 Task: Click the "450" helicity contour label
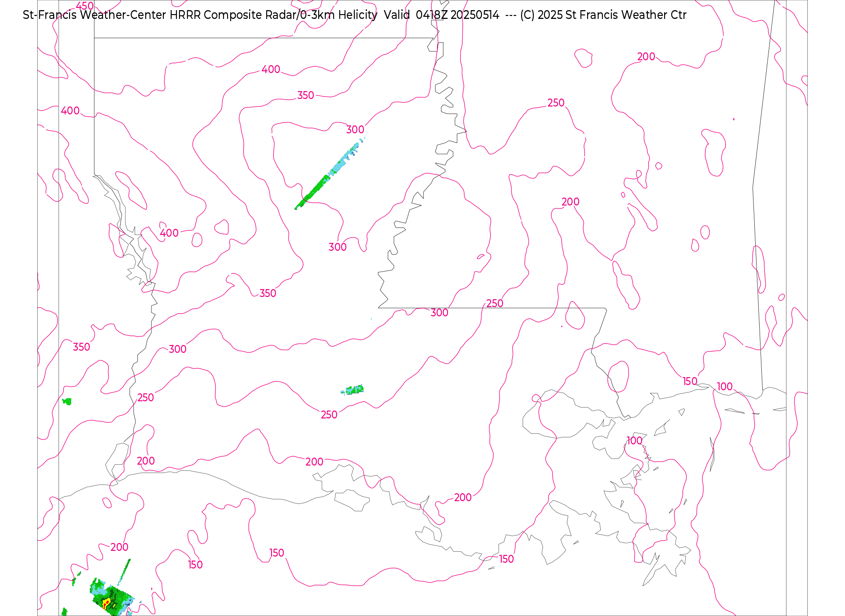coord(84,6)
